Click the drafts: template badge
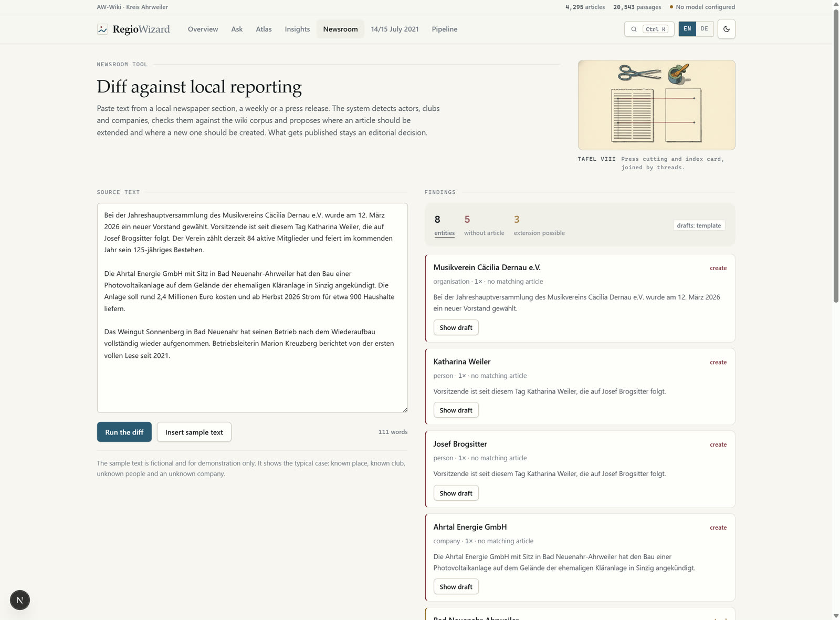840x620 pixels. [699, 225]
